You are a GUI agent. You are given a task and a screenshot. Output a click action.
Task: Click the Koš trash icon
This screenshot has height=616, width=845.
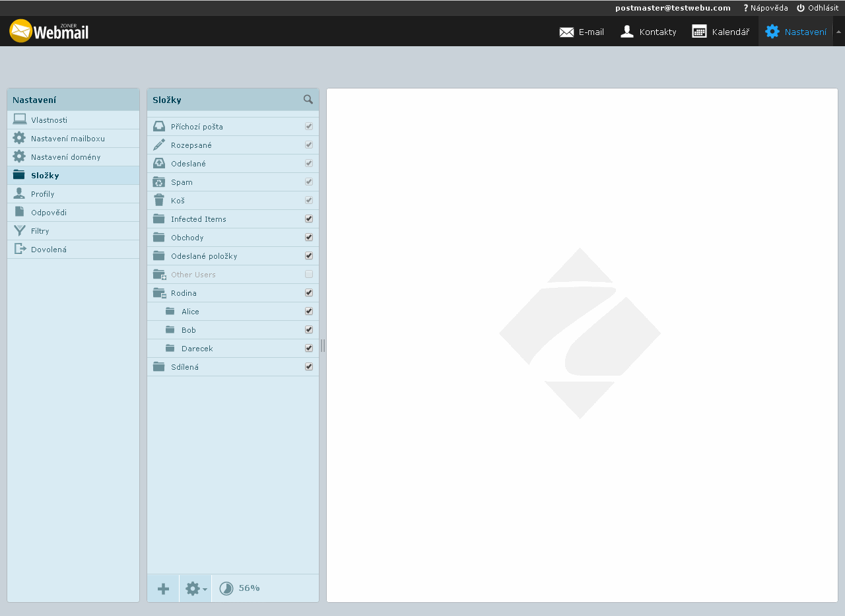click(x=159, y=201)
